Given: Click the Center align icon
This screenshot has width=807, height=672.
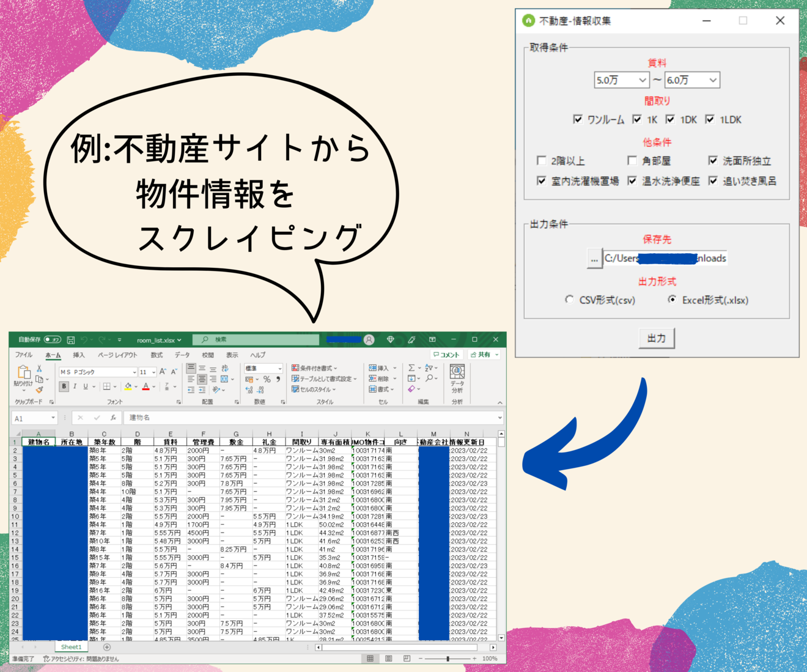Looking at the screenshot, I should click(x=202, y=379).
